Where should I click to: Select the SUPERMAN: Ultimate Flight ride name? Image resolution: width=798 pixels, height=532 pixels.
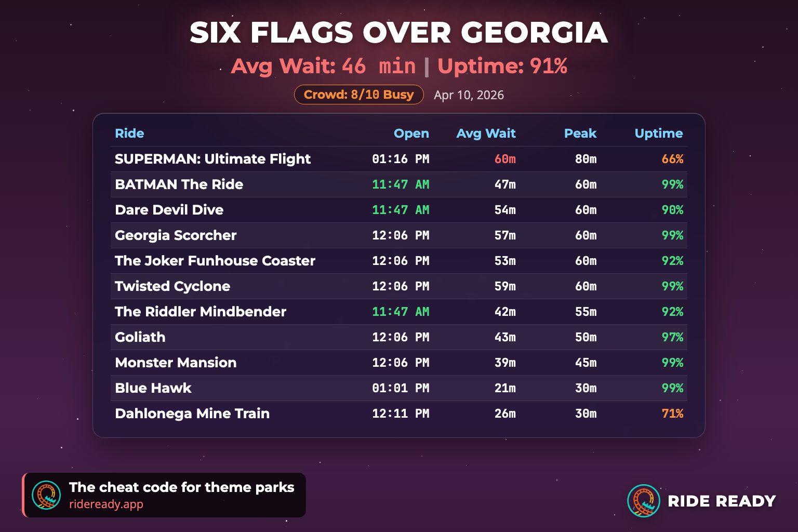click(212, 159)
